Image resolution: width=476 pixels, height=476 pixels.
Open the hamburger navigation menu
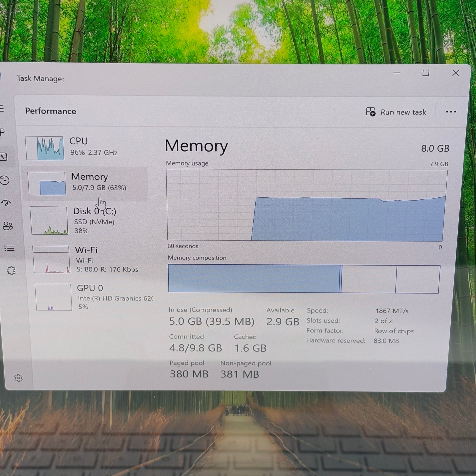[2, 108]
